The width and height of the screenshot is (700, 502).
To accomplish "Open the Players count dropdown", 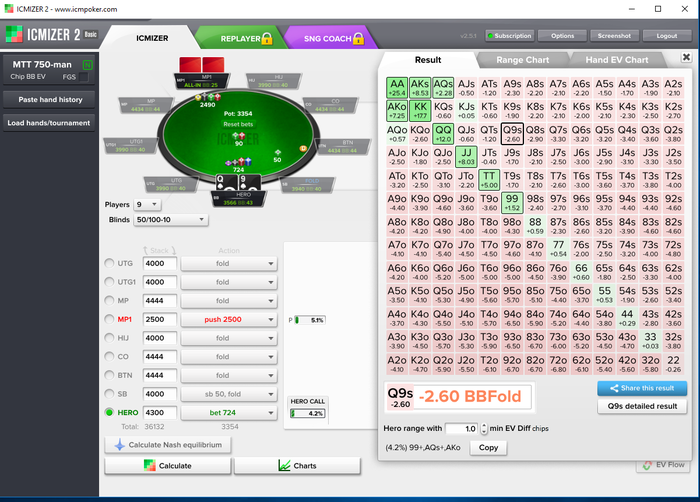I will click(x=147, y=205).
